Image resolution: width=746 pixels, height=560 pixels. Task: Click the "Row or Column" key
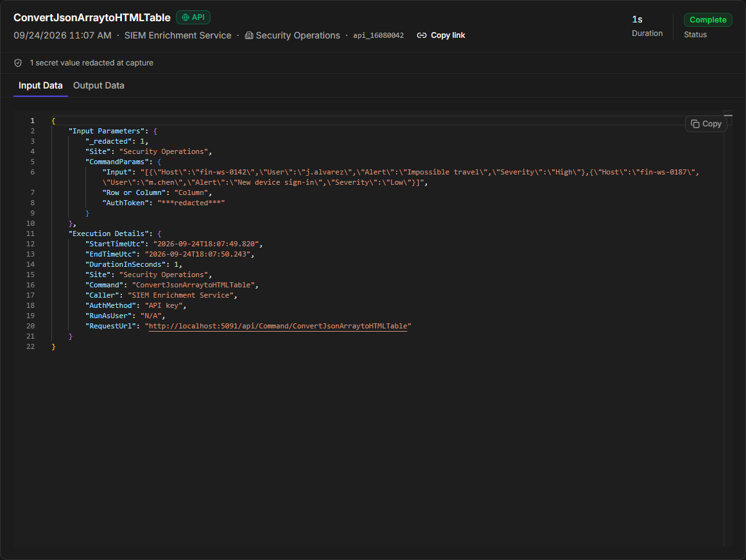click(x=134, y=192)
